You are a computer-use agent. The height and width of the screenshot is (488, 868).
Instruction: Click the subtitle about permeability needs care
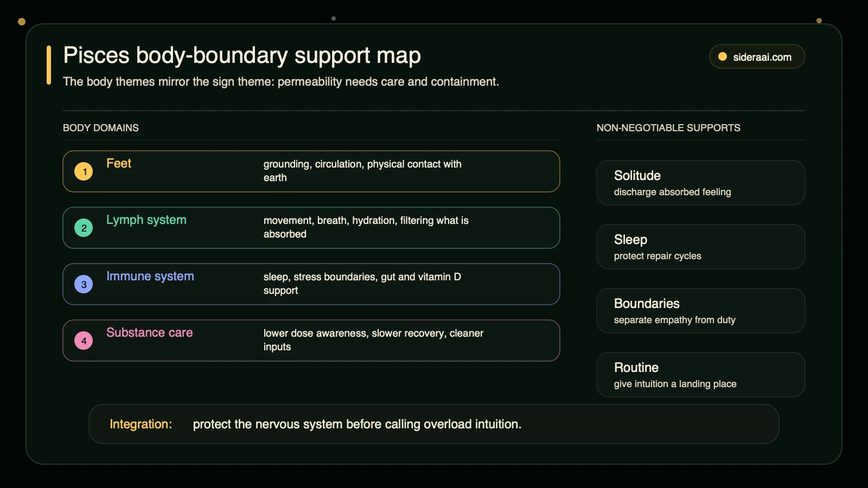[x=281, y=82]
